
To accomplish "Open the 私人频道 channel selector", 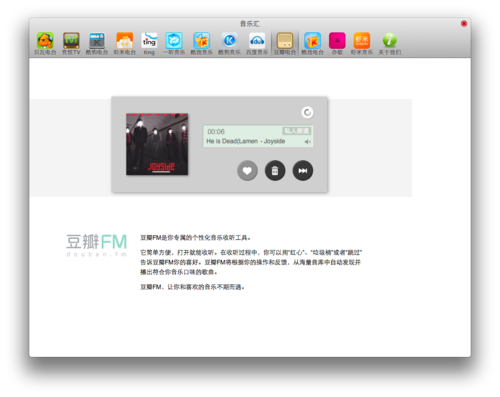I will [x=297, y=131].
